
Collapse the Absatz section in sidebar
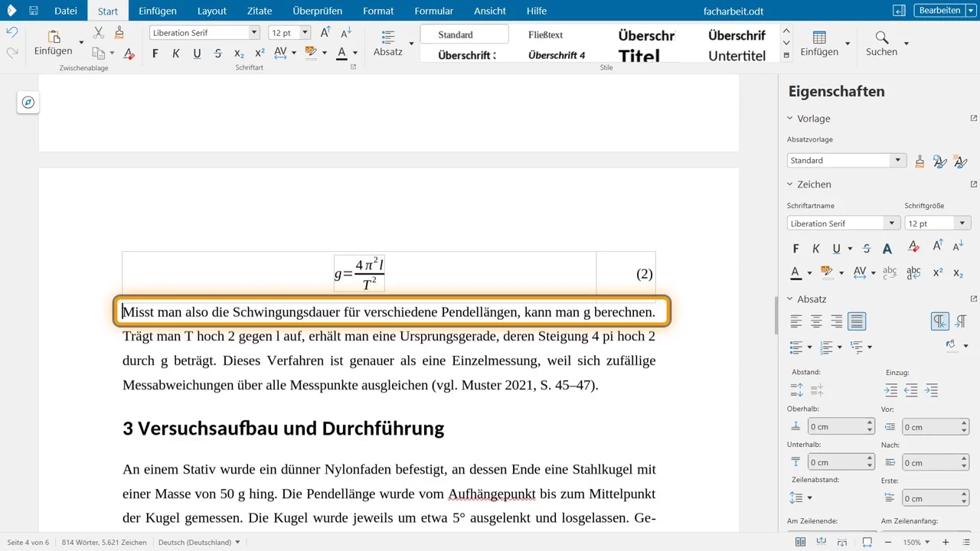click(790, 299)
